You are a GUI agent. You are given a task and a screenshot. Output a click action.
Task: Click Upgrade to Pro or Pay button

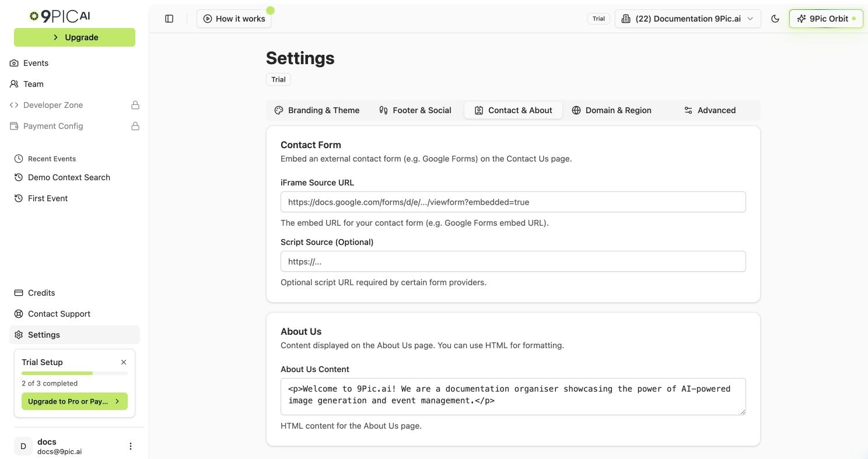(x=75, y=401)
